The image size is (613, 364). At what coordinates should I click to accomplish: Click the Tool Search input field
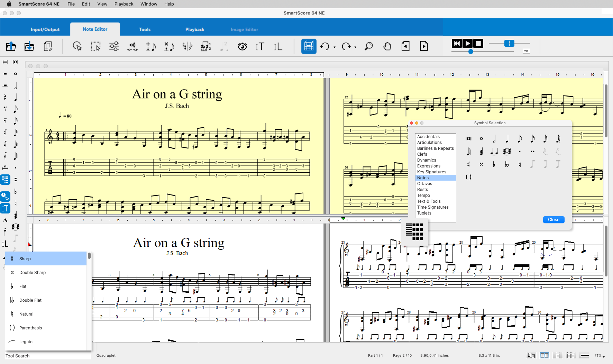(48, 356)
